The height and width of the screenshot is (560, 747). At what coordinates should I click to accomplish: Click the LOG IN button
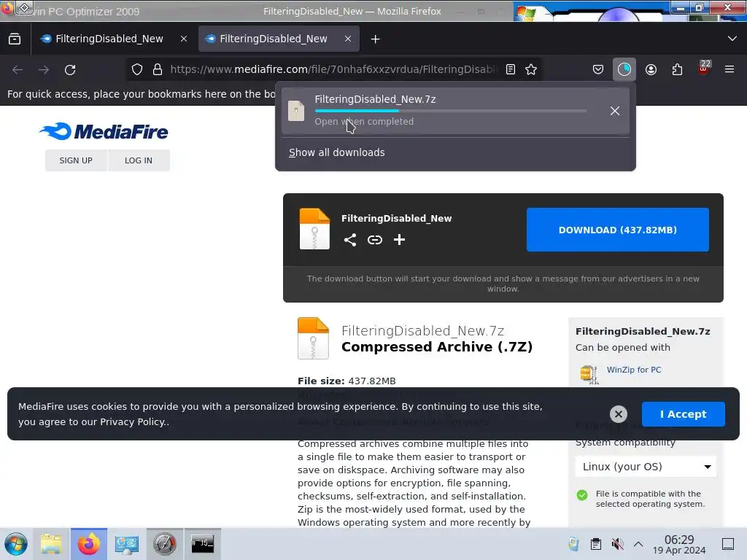(x=139, y=160)
